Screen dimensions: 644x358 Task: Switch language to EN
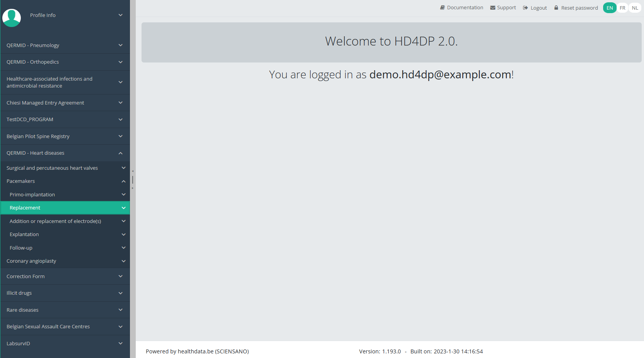609,8
